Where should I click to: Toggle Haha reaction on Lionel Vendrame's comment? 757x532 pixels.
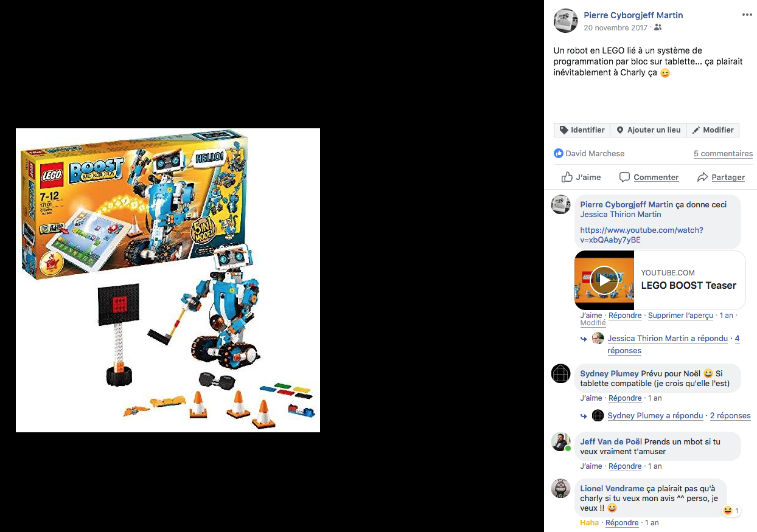[x=589, y=523]
